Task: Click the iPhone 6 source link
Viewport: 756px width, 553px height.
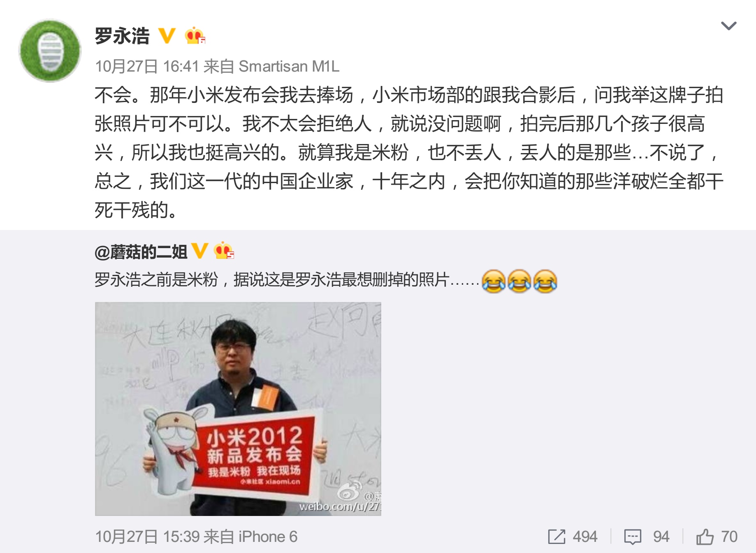Action: click(268, 537)
